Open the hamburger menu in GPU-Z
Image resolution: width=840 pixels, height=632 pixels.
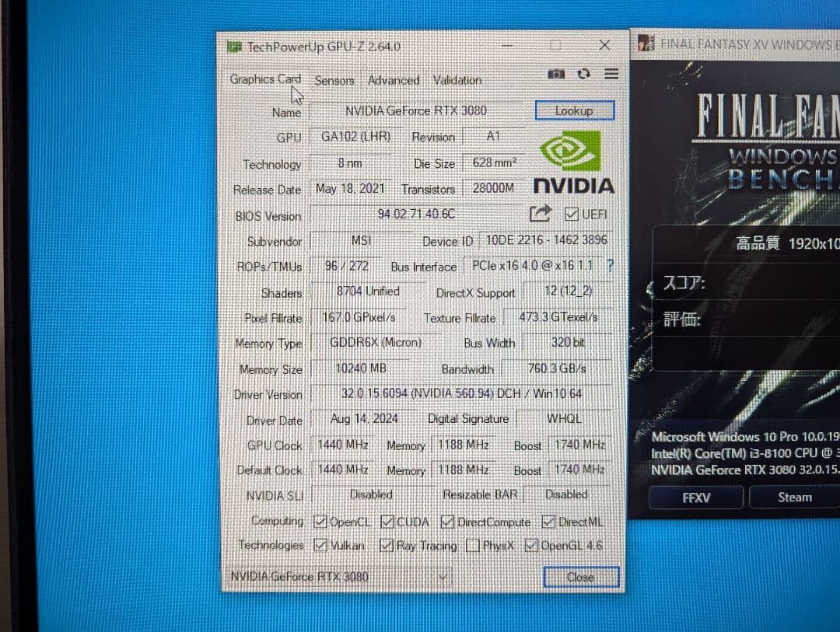click(610, 73)
